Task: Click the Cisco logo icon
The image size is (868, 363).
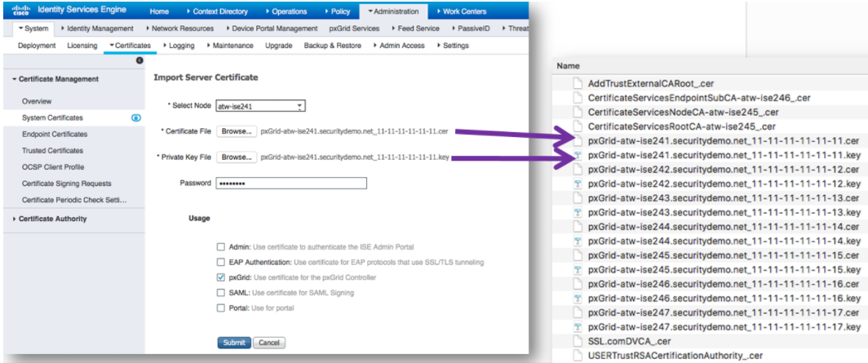Action: point(20,10)
